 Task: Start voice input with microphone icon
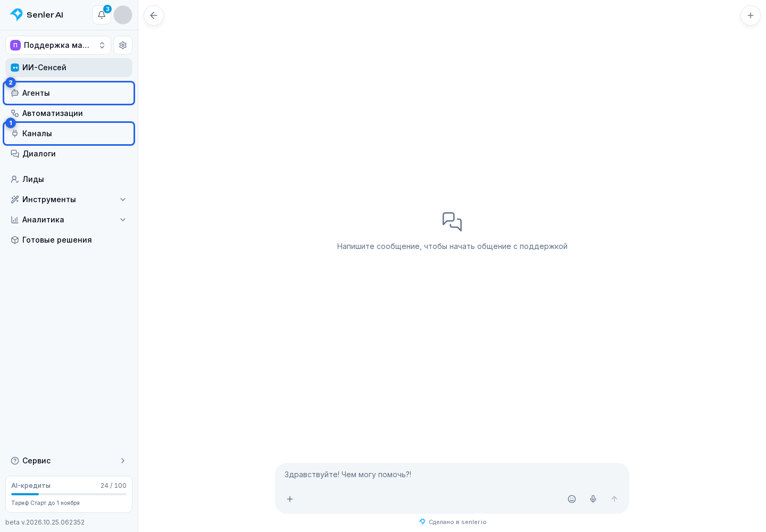pos(593,499)
